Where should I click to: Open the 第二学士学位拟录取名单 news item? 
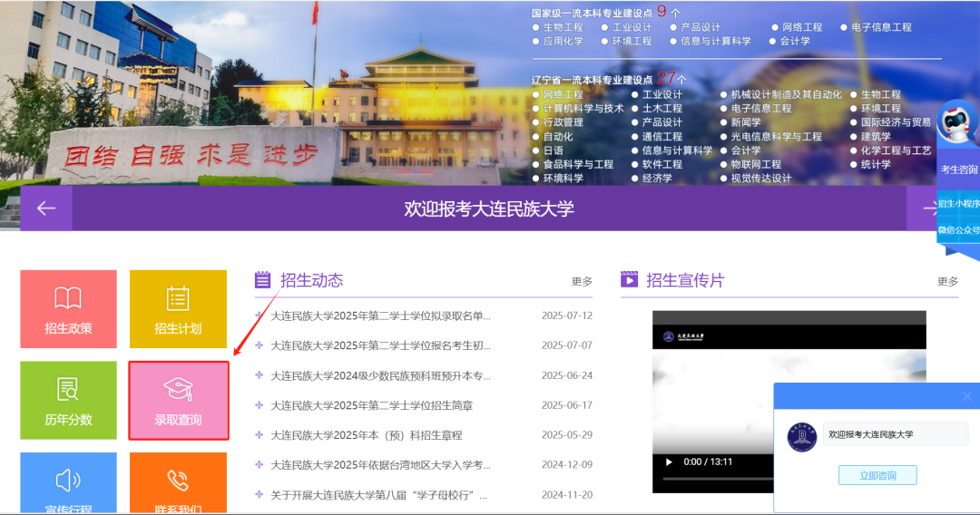pos(380,316)
